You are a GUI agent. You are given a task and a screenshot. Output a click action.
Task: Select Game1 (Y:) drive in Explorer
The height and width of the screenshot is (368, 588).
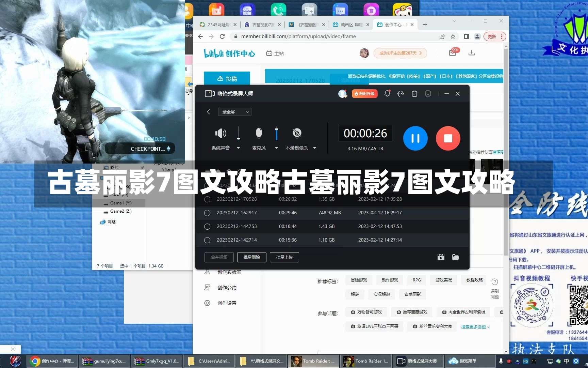[x=120, y=203]
